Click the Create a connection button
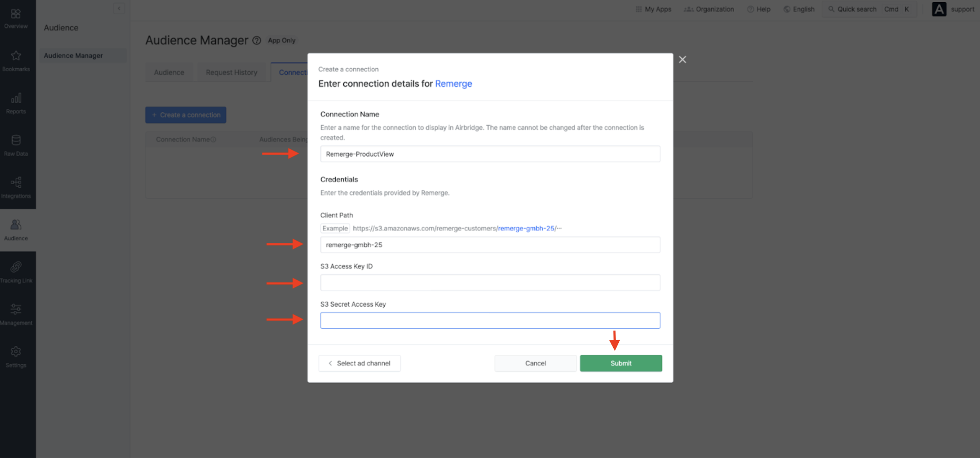 tap(186, 115)
